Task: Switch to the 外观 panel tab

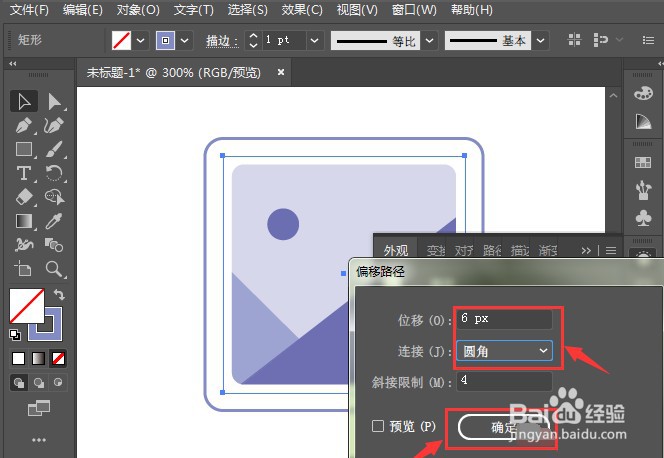Action: (396, 251)
